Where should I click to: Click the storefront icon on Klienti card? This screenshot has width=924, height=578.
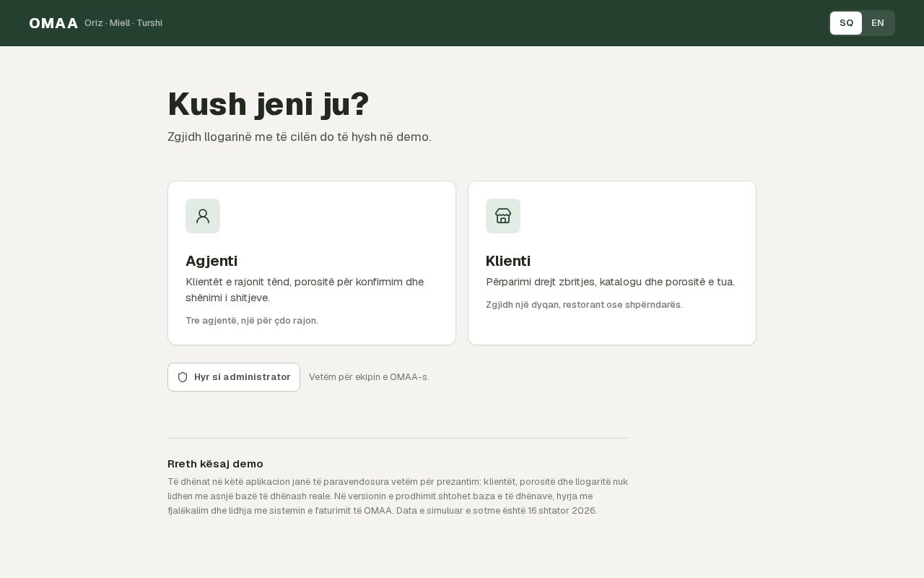click(503, 216)
